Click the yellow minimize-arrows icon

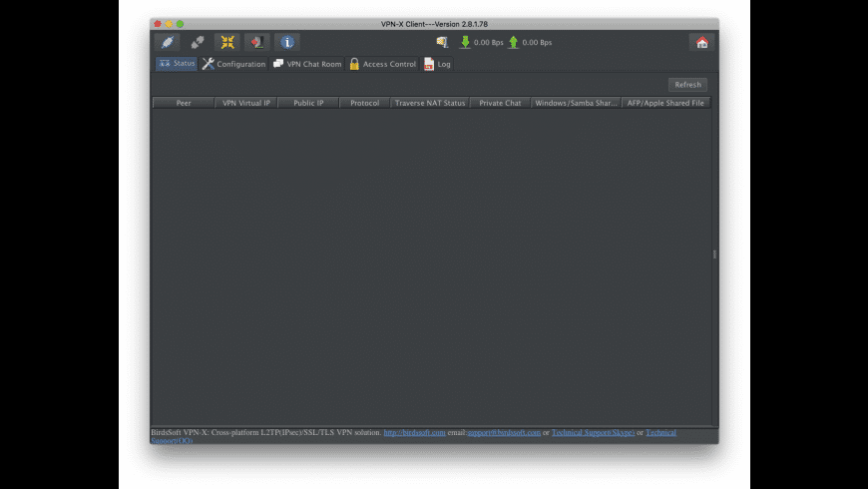[x=227, y=42]
